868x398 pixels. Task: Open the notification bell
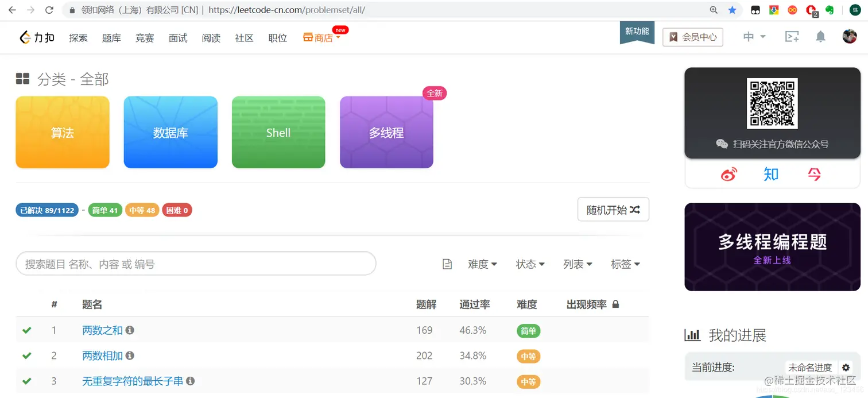click(x=820, y=36)
